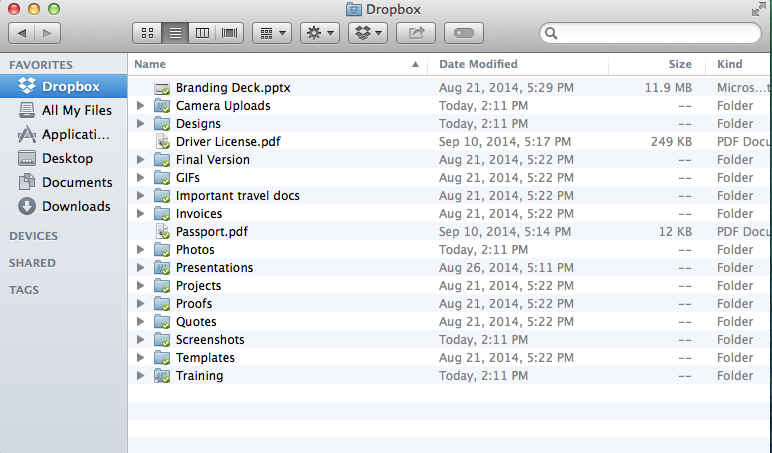The width and height of the screenshot is (772, 453).
Task: Select the Important travel docs folder name
Action: [238, 195]
